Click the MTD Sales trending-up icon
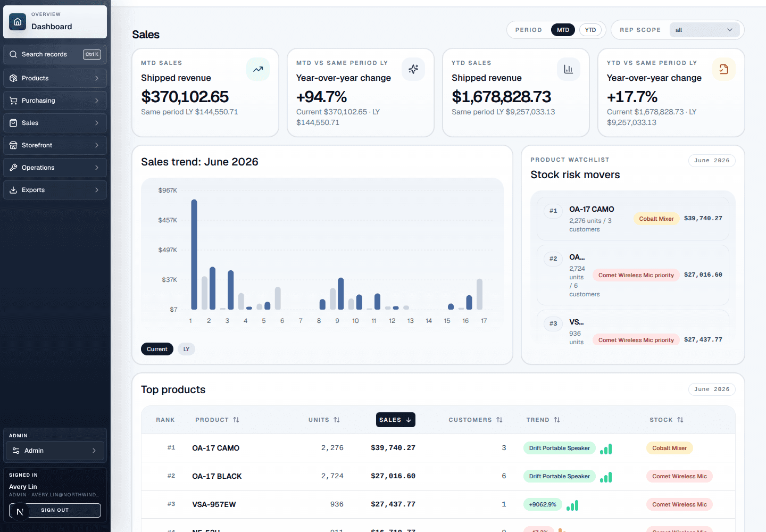Image resolution: width=766 pixels, height=532 pixels. [x=258, y=69]
